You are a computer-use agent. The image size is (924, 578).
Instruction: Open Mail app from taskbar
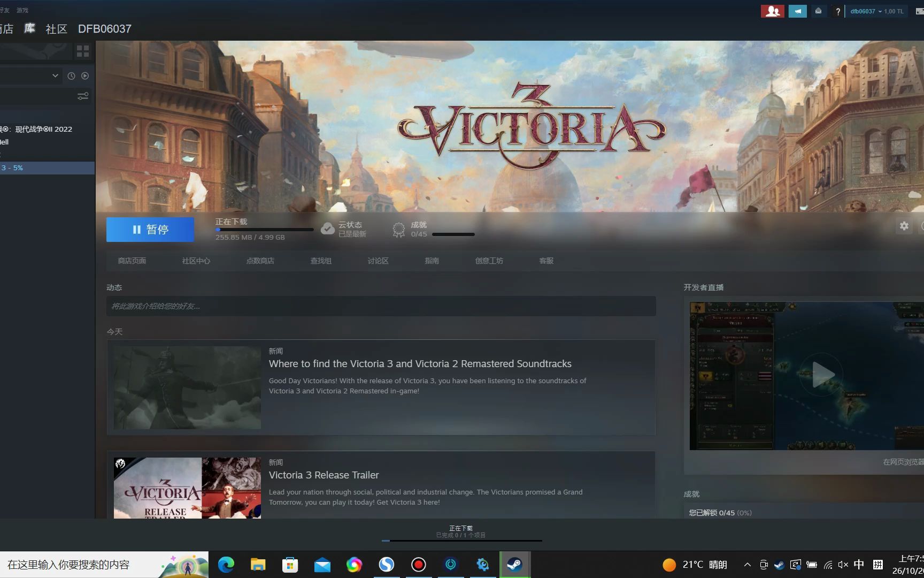pos(322,565)
